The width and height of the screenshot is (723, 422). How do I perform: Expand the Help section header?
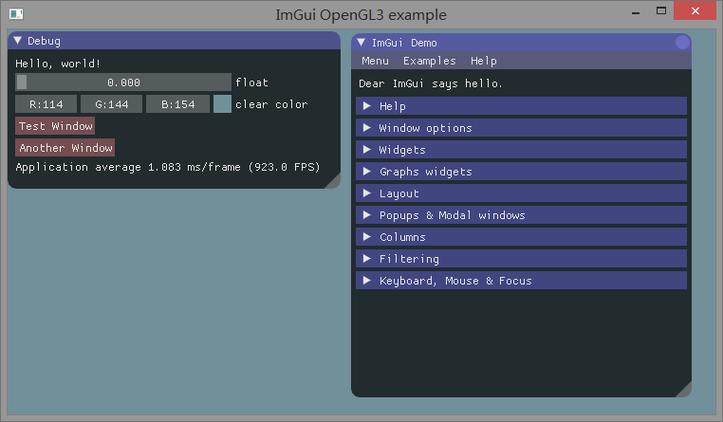(x=521, y=106)
